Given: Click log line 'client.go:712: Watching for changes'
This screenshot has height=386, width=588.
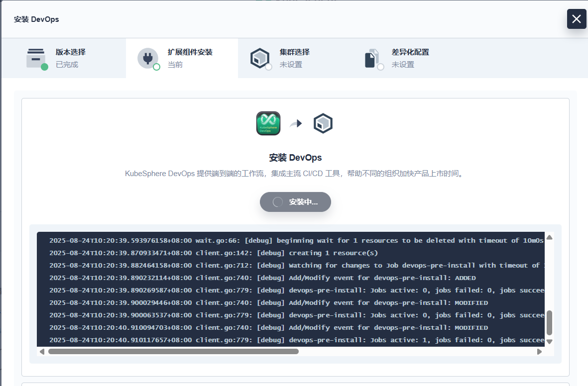Looking at the screenshot, I should 296,265.
